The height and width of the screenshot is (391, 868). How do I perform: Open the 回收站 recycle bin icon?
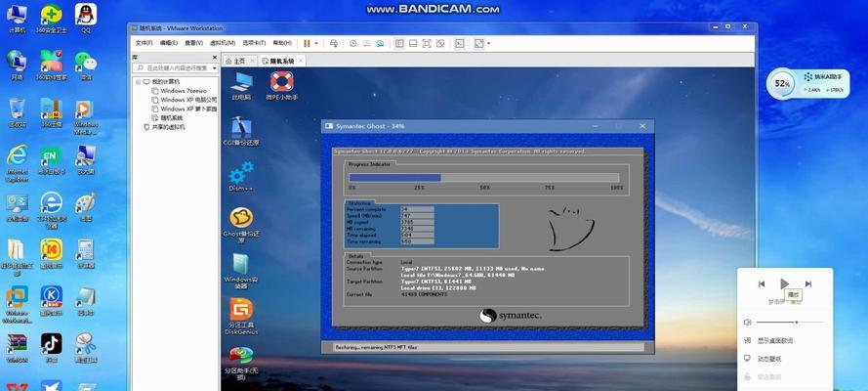pos(18,113)
